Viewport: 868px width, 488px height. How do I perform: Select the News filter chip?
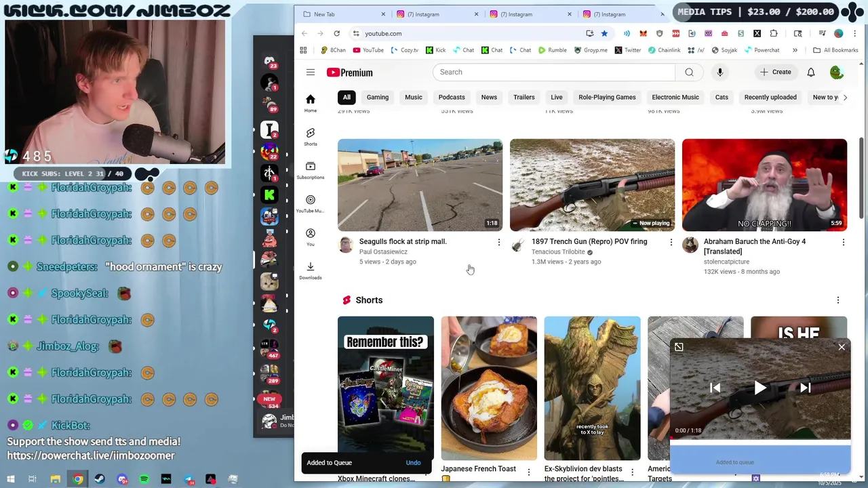point(489,97)
